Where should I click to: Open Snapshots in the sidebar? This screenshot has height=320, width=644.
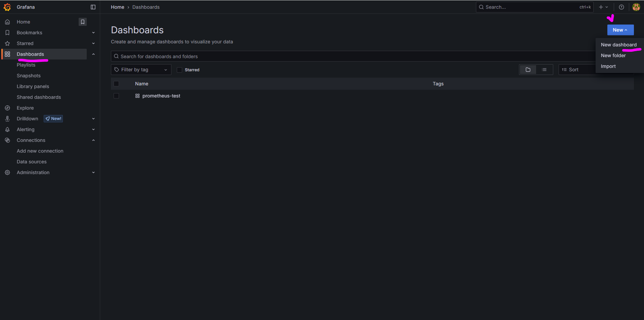[x=29, y=76]
